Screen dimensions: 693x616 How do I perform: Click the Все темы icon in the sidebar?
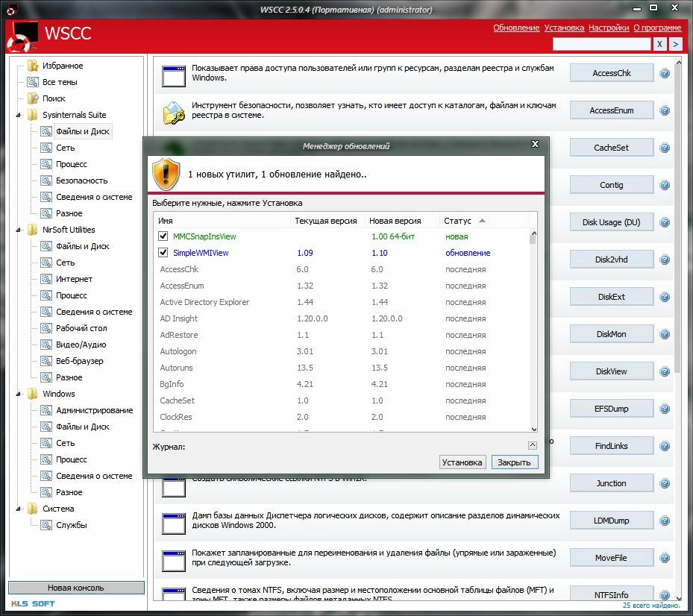33,82
